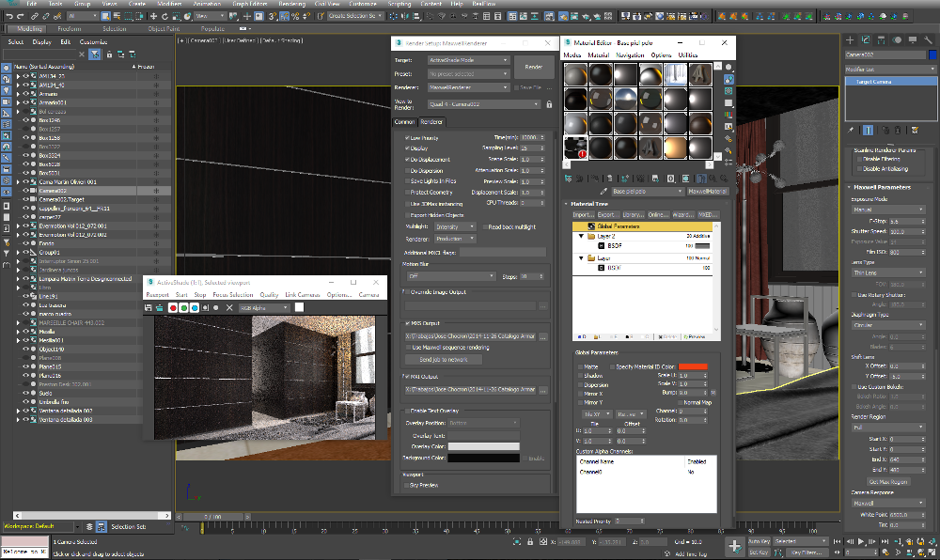Screen dimensions: 940x560
Task: Open the Target ActiveShade Mode dropdown
Action: click(468, 60)
